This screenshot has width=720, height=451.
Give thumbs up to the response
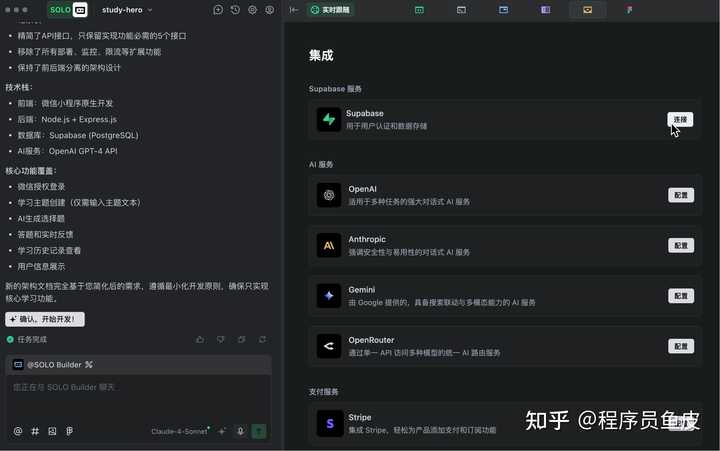(200, 339)
